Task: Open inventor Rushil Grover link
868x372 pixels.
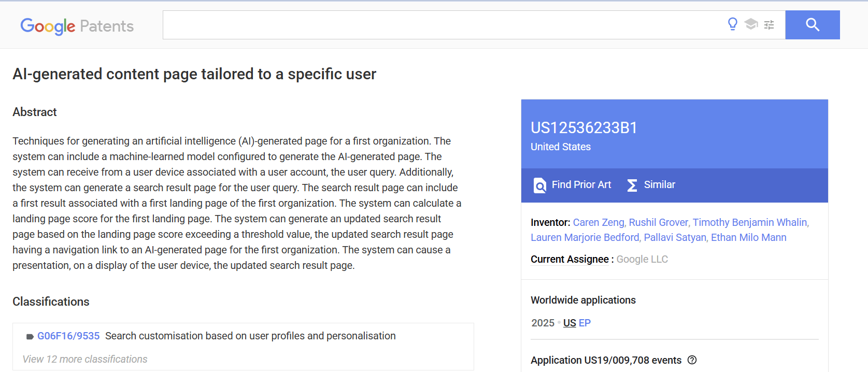Action: 658,222
